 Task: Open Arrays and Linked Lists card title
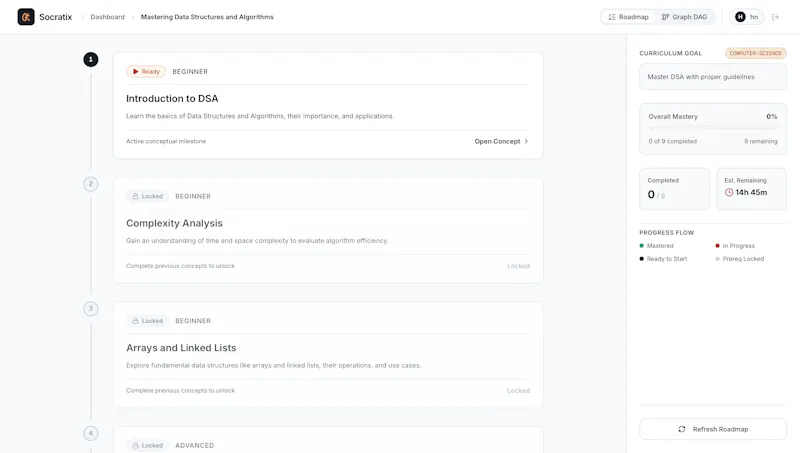[181, 348]
